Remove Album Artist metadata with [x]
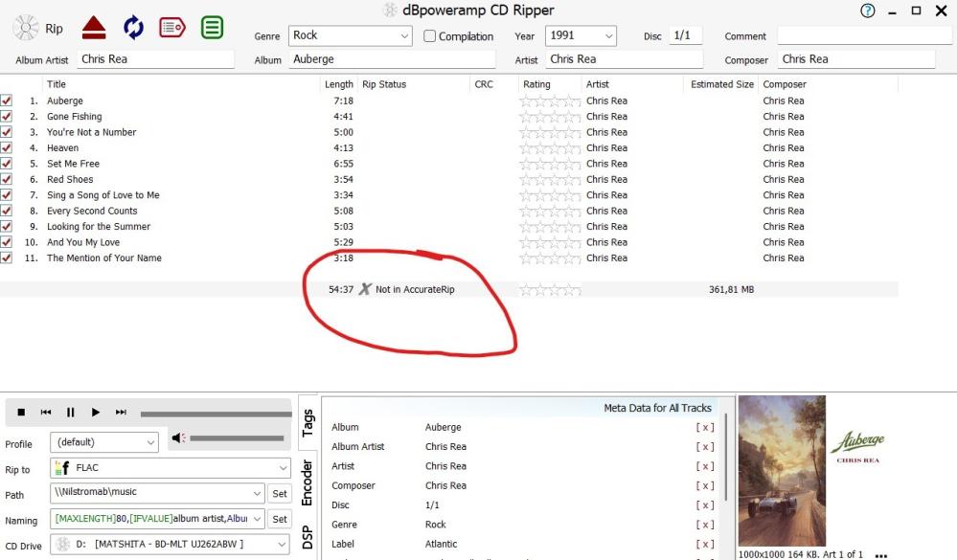The image size is (957, 560). point(705,446)
